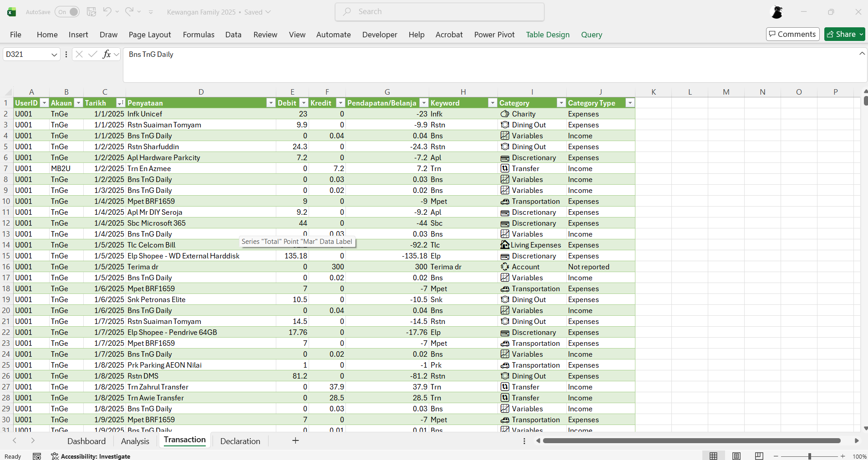Select Page Break Preview view icon
The image size is (868, 460).
click(x=759, y=456)
